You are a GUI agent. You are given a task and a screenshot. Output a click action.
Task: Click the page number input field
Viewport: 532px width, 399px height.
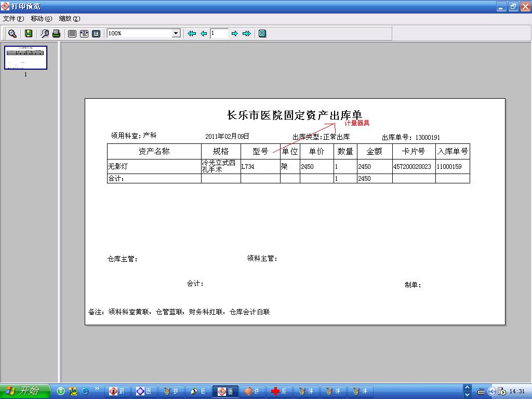(x=219, y=33)
